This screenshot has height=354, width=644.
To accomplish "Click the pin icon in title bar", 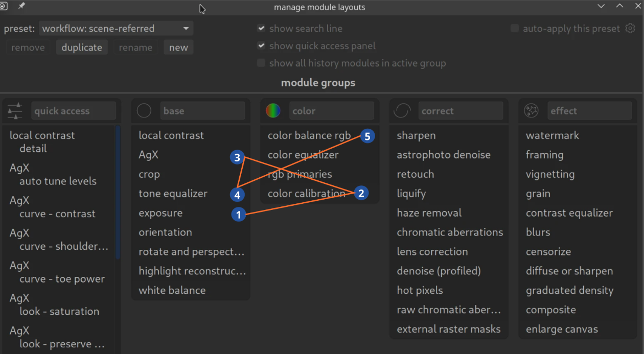I will click(x=21, y=6).
